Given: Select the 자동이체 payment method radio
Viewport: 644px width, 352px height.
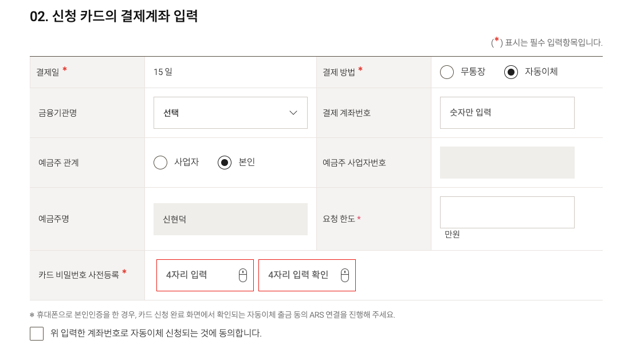Looking at the screenshot, I should 511,72.
